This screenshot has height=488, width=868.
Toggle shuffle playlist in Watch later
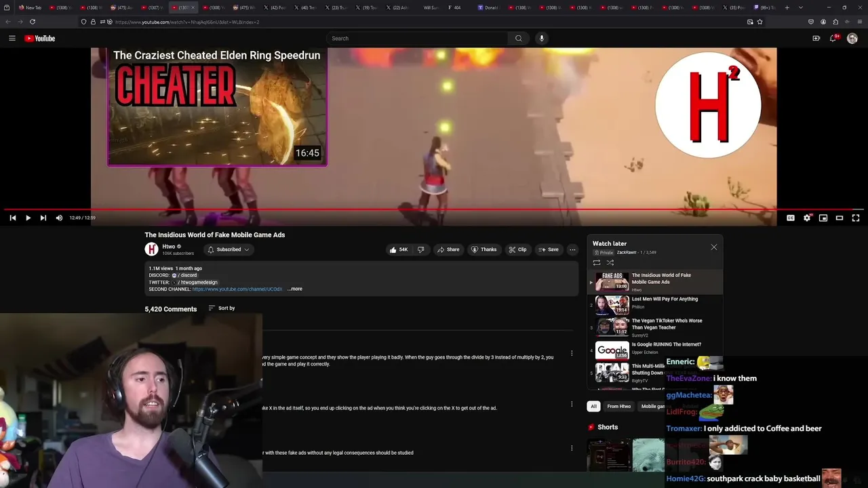610,262
